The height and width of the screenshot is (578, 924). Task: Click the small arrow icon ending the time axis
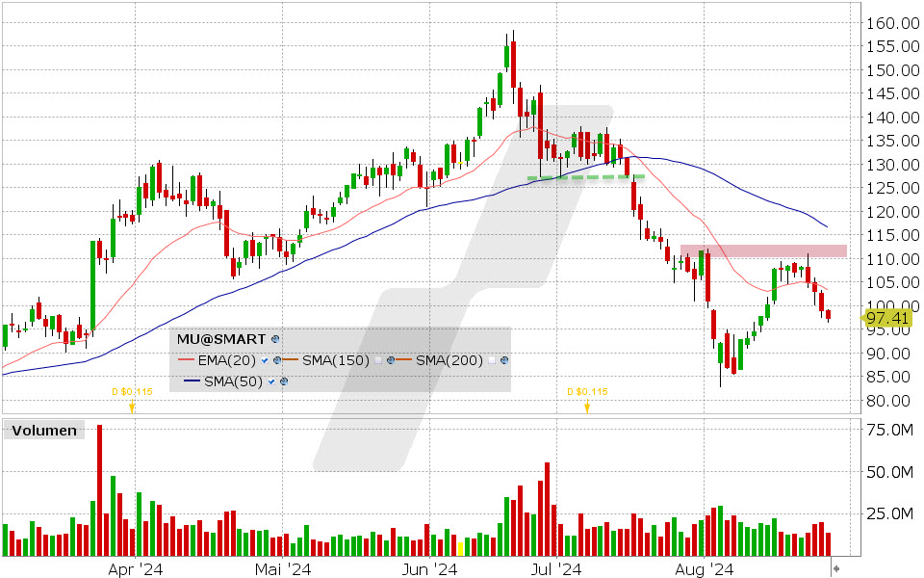[x=835, y=568]
